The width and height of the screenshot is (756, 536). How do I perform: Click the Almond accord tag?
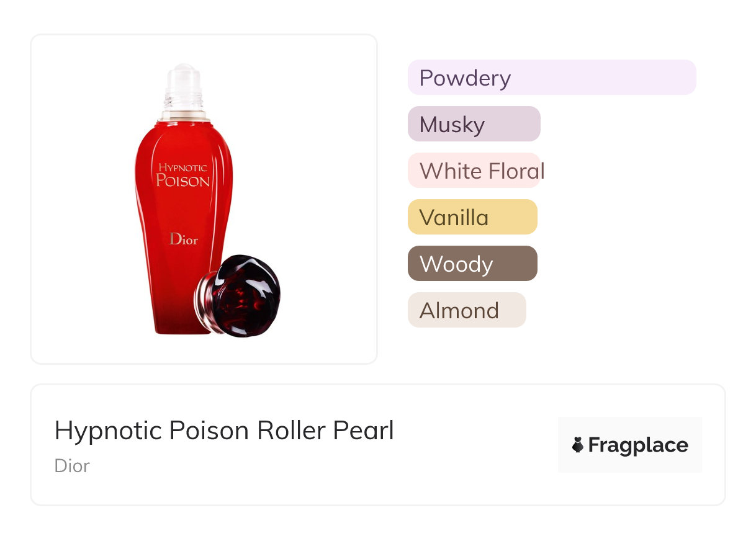coord(467,310)
